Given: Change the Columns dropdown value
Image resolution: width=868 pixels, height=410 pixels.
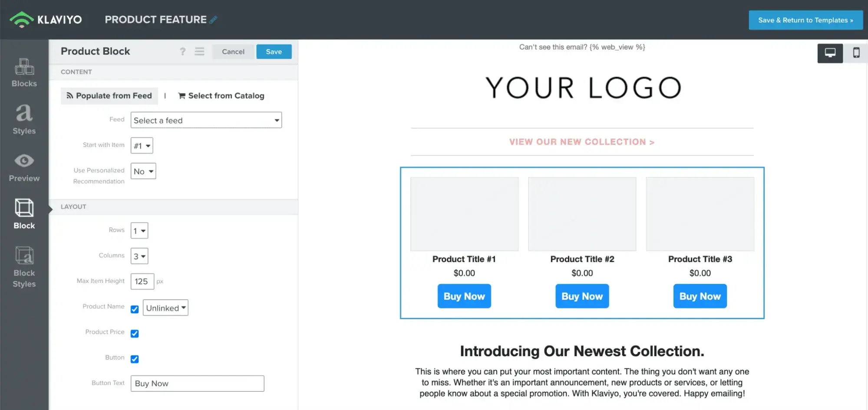Looking at the screenshot, I should click(x=139, y=256).
